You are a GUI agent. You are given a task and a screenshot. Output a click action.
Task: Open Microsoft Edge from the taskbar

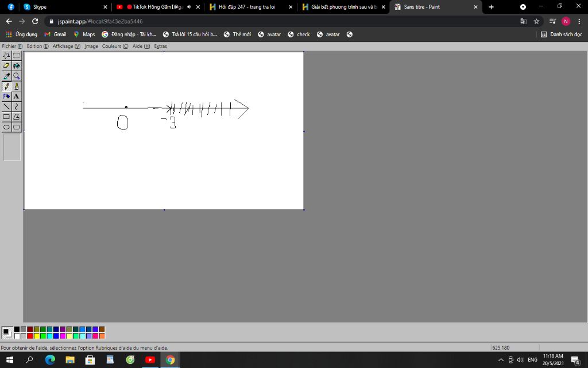50,360
